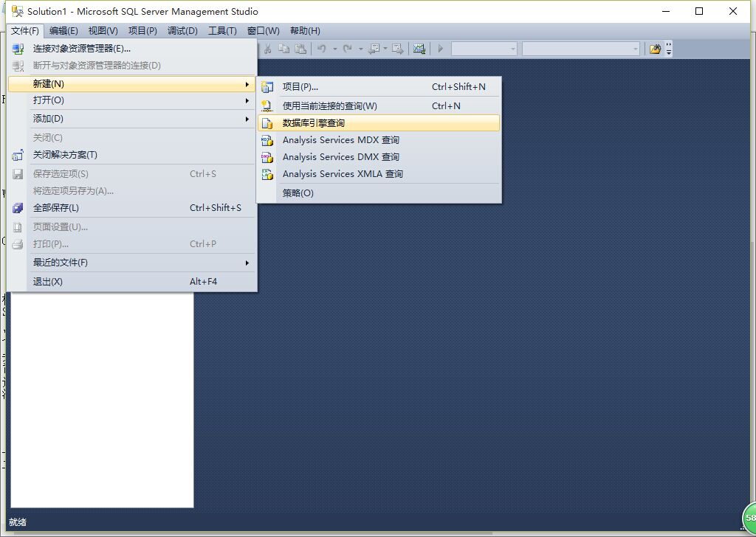Maximize the Management Studio window
Screen dimensions: 756x537
[699, 11]
